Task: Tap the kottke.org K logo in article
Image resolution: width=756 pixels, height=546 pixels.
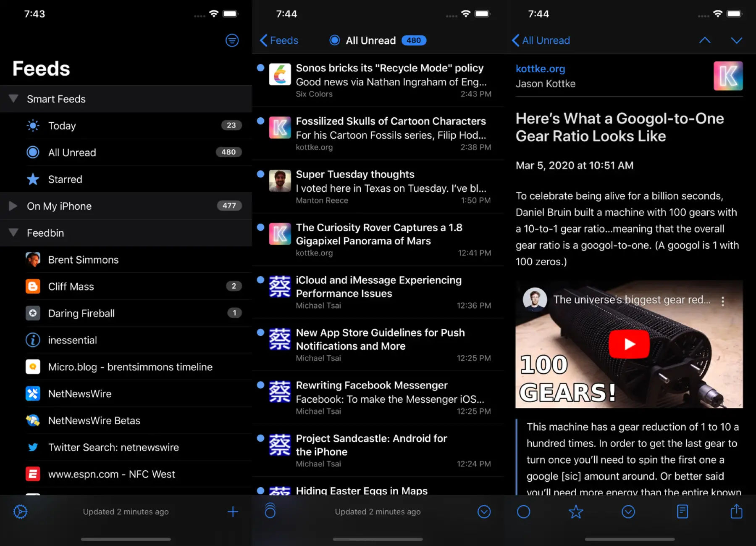Action: coord(728,76)
